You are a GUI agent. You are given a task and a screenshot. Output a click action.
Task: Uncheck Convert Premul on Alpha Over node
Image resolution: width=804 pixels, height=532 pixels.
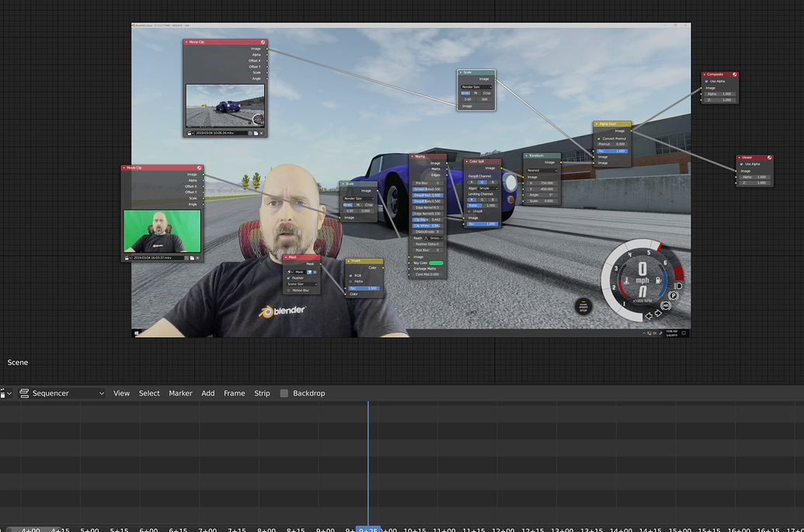[x=597, y=138]
